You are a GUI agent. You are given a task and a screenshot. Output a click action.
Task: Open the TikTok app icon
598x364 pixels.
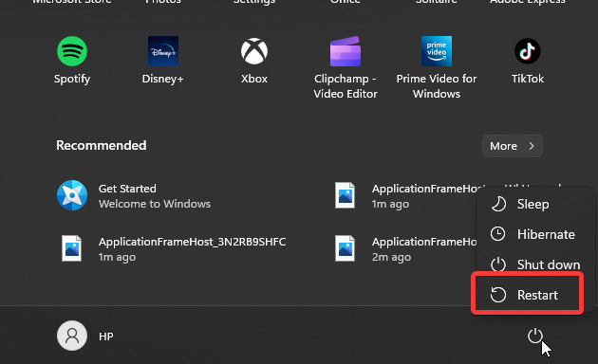528,51
